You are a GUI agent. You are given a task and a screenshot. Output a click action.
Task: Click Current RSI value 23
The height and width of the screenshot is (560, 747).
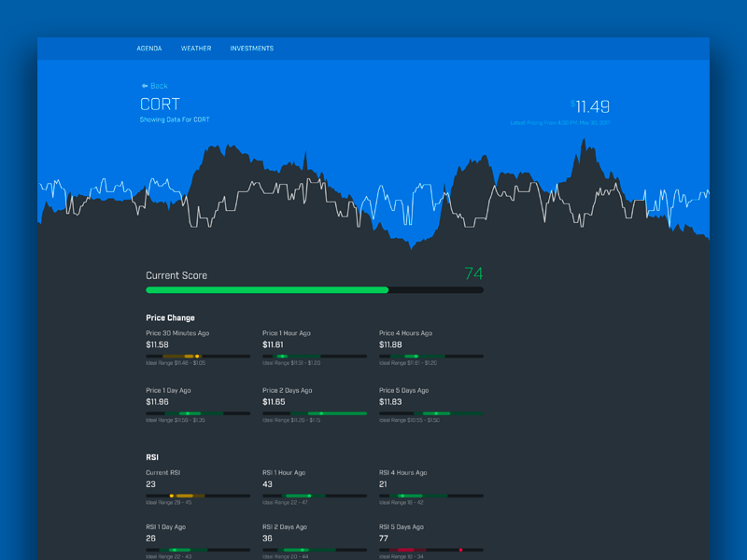click(150, 484)
